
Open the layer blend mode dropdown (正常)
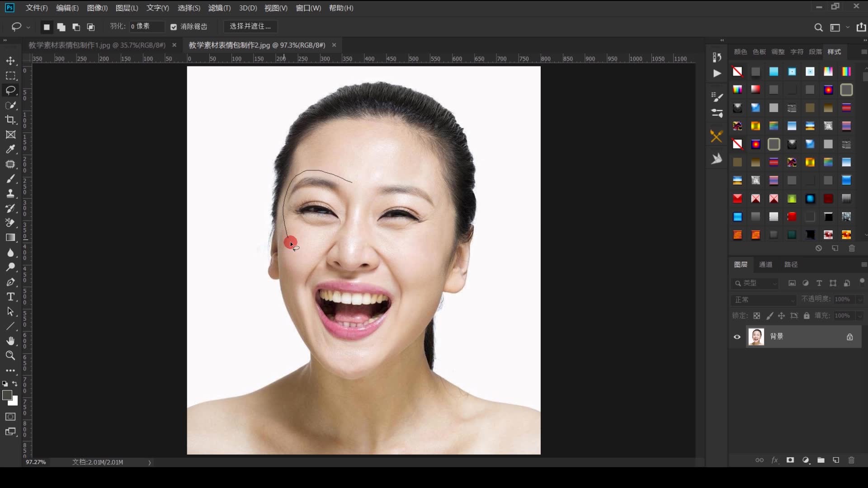764,300
